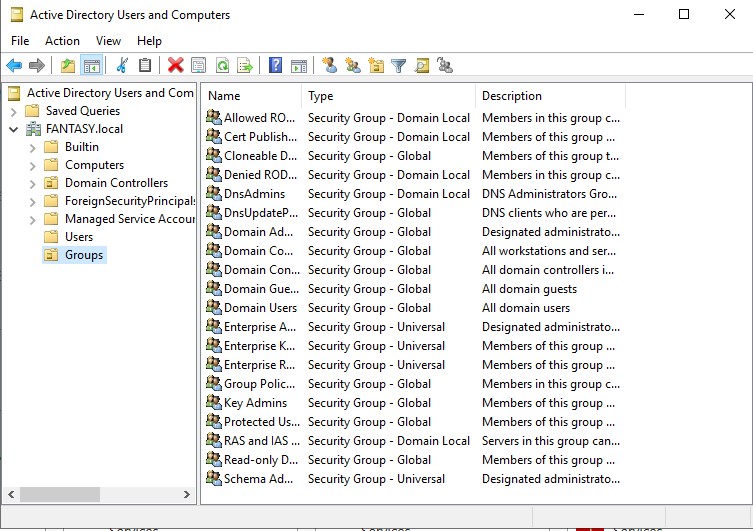Expand the Computers container

click(32, 166)
